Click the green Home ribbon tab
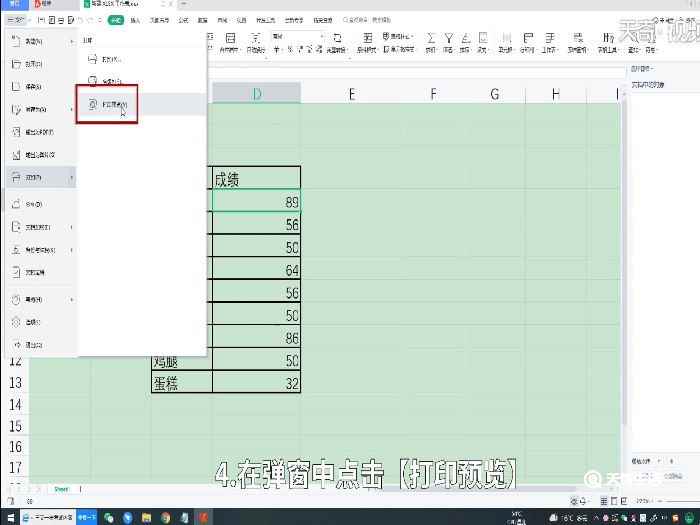 point(116,19)
